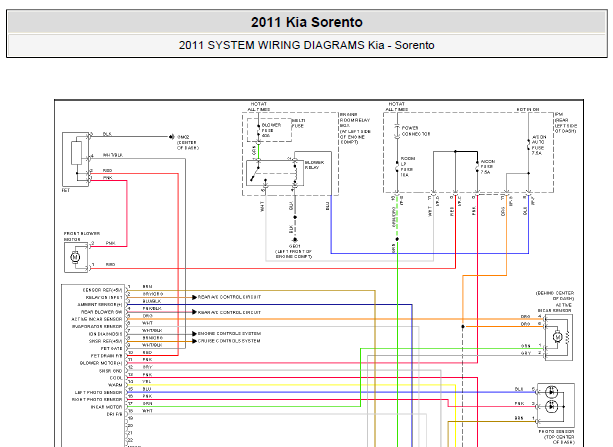The width and height of the screenshot is (613, 447).
Task: Click the 'LEFT PHOTO SENSOR' pin label
Action: 99,393
